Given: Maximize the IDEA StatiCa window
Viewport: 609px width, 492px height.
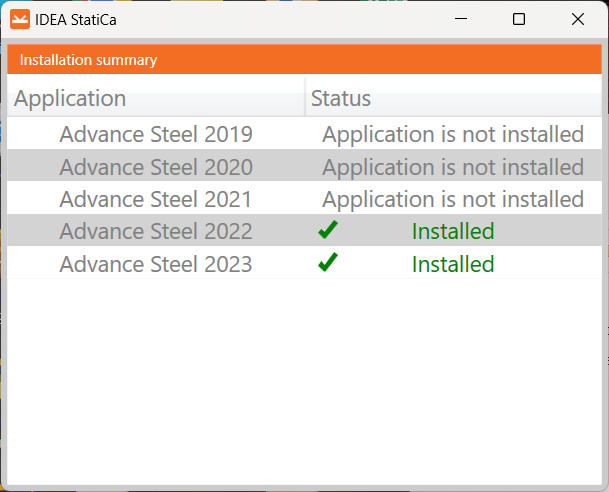Looking at the screenshot, I should [x=519, y=19].
